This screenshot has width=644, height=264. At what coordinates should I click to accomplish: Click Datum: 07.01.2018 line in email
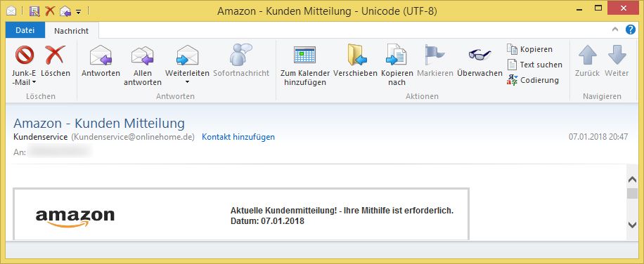(x=267, y=221)
